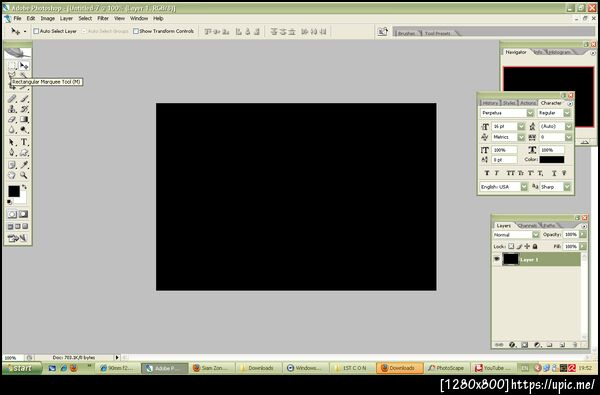Image resolution: width=600 pixels, height=395 pixels.
Task: Open the font size dropdown
Action: click(521, 126)
